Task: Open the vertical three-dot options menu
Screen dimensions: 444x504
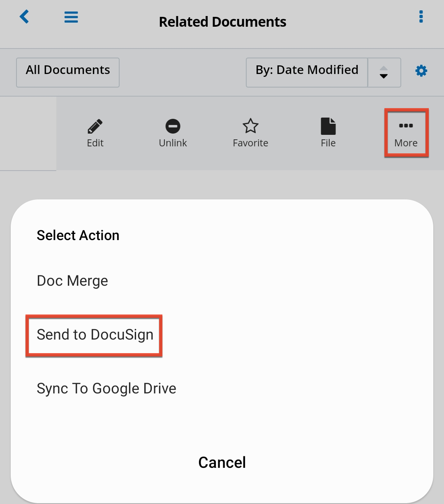Action: [421, 17]
